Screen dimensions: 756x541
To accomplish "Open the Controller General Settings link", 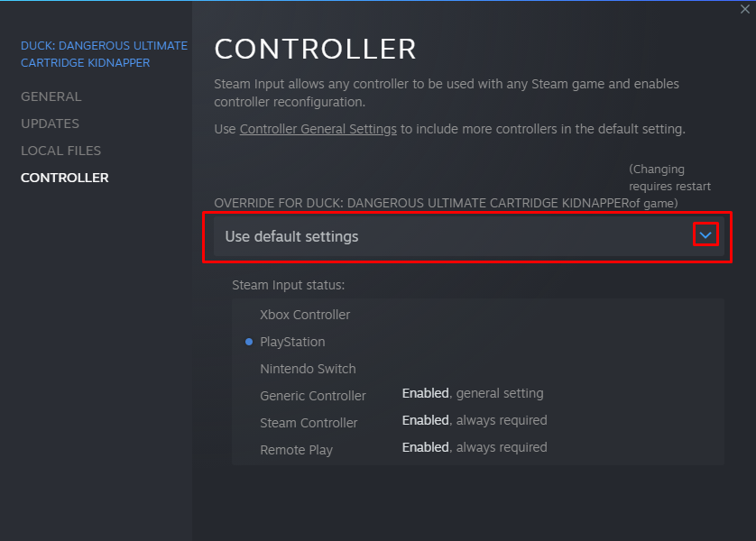I will point(318,129).
